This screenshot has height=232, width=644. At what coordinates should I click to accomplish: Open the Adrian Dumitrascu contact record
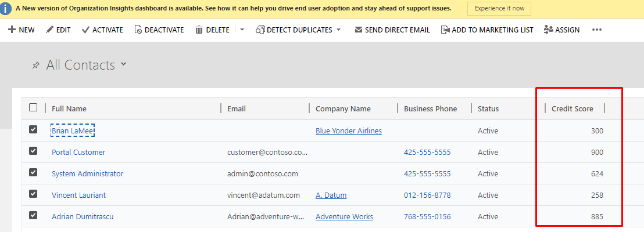pyautogui.click(x=83, y=217)
